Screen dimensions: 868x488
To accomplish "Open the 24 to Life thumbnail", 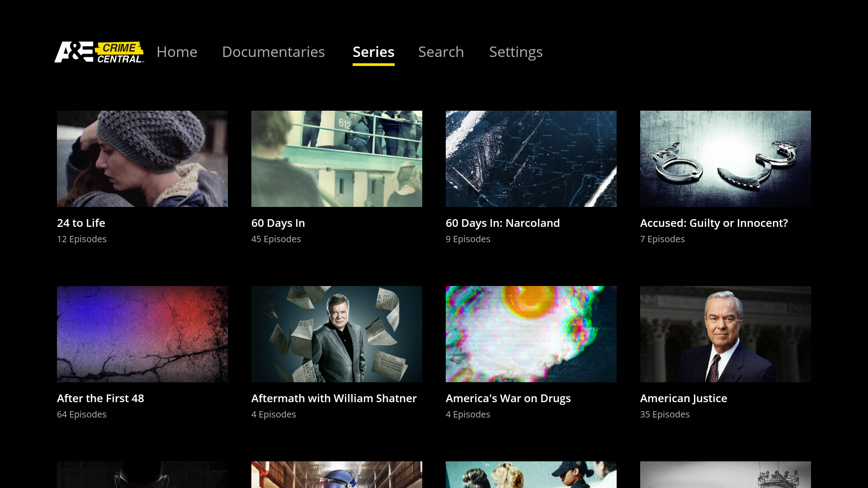I will coord(142,159).
